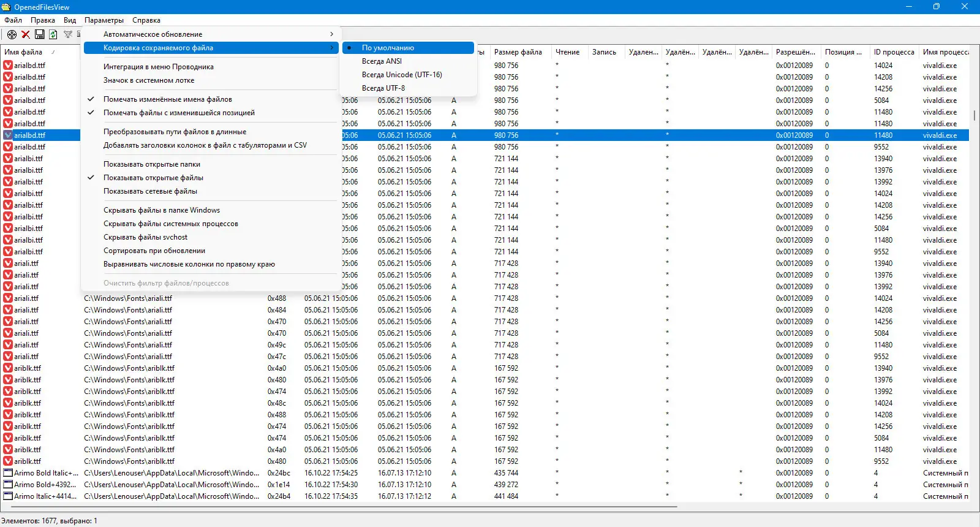This screenshot has width=980, height=527.
Task: Enable 'Сортировать при обновлении'
Action: click(x=211, y=251)
